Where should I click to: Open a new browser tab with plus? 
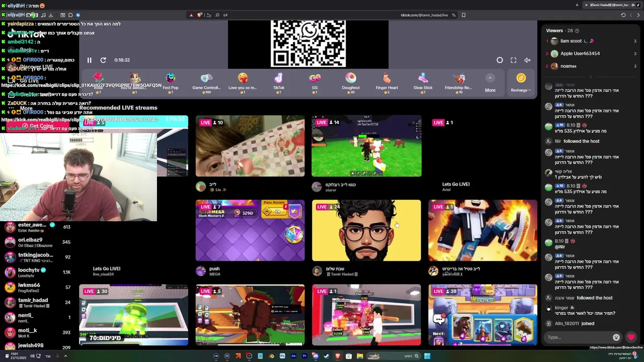point(577,5)
